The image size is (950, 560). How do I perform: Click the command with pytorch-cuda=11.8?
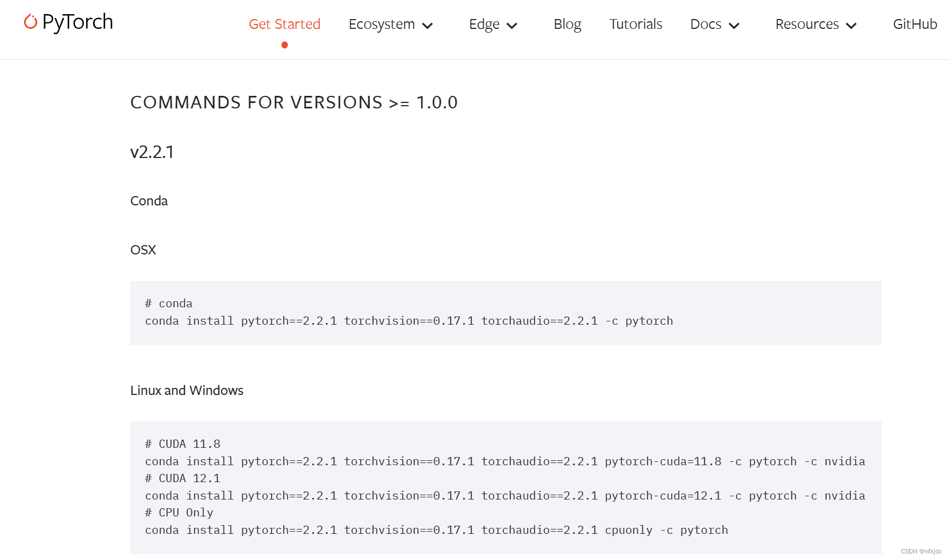505,461
